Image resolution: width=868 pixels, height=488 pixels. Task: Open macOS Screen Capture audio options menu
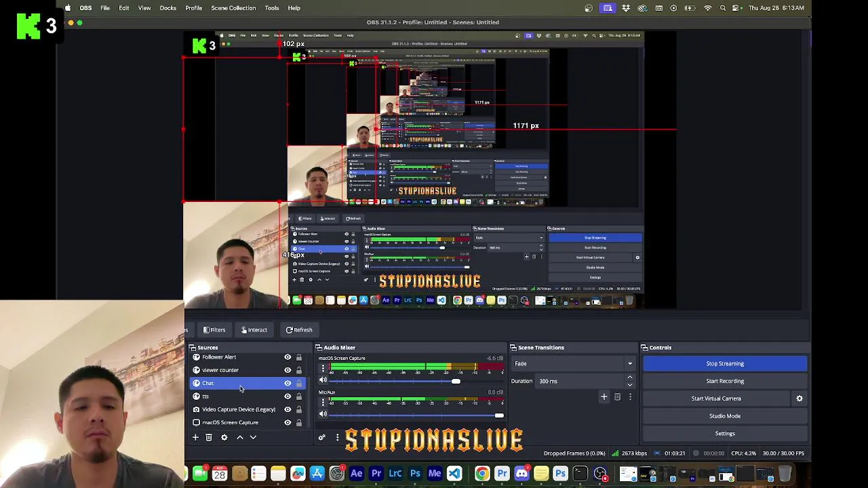[323, 368]
